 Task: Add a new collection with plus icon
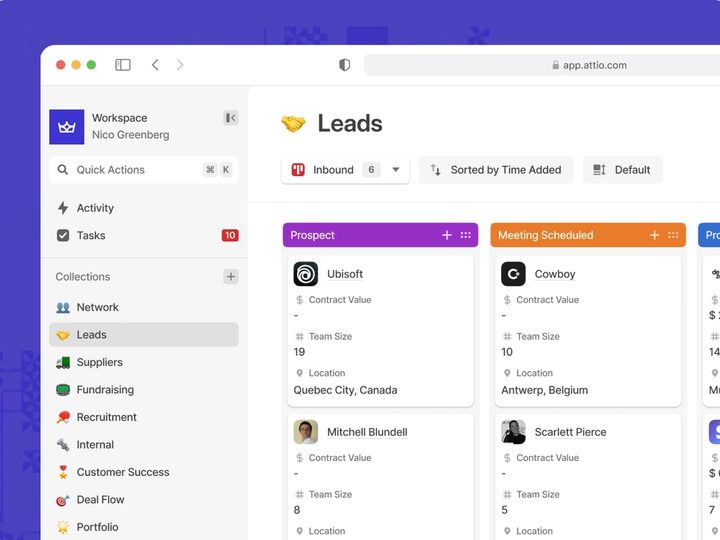pos(231,276)
